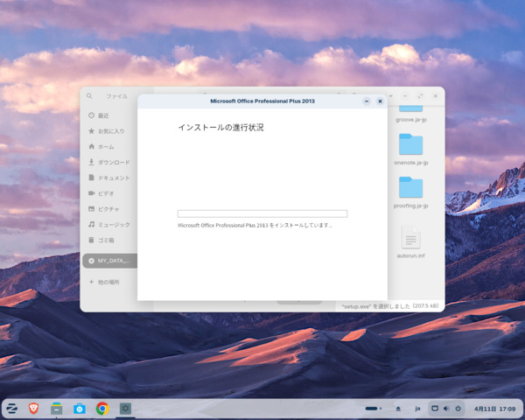Click the installer status text under the progress bar

coord(255,226)
